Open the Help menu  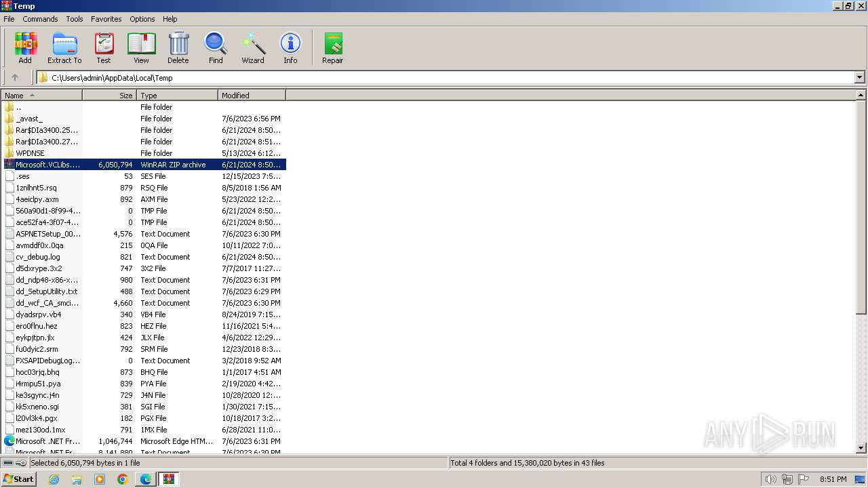click(x=170, y=19)
